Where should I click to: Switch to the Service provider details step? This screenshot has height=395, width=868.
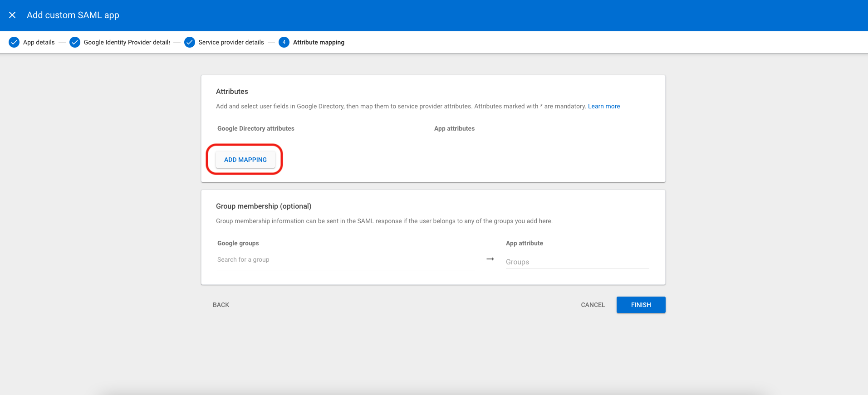(231, 42)
